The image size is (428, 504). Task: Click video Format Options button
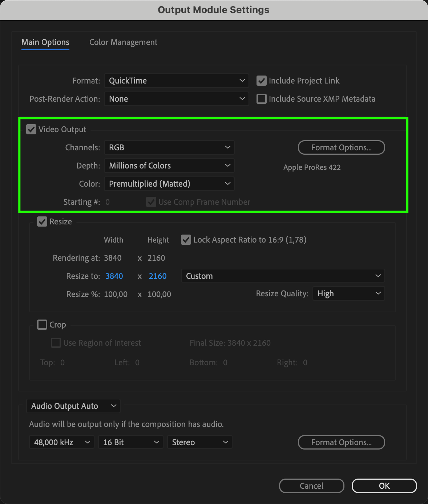pyautogui.click(x=341, y=147)
